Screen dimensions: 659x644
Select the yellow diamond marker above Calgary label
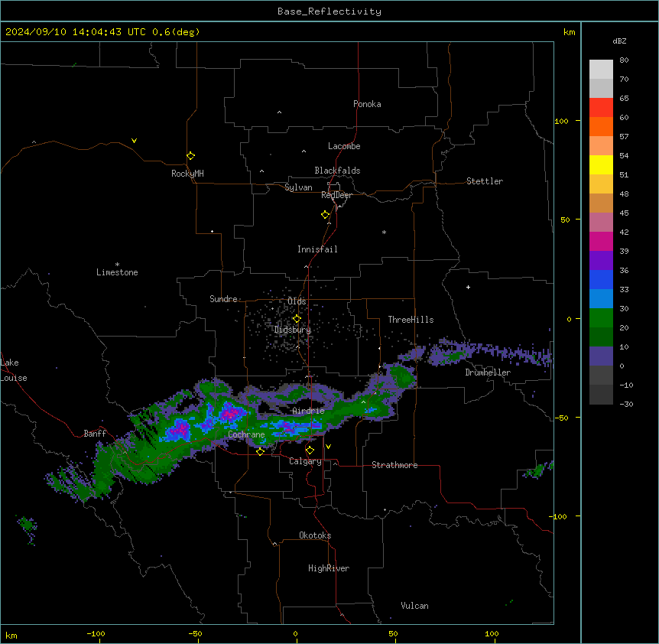click(310, 450)
